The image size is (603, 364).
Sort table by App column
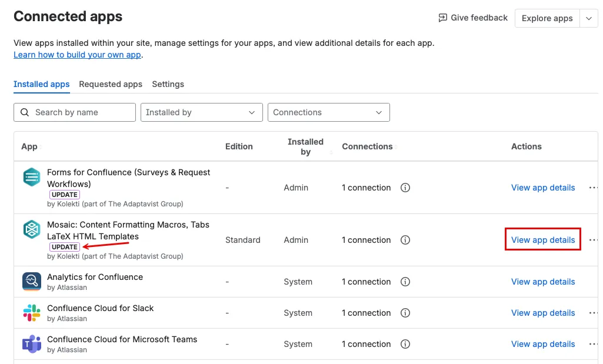tap(41, 147)
